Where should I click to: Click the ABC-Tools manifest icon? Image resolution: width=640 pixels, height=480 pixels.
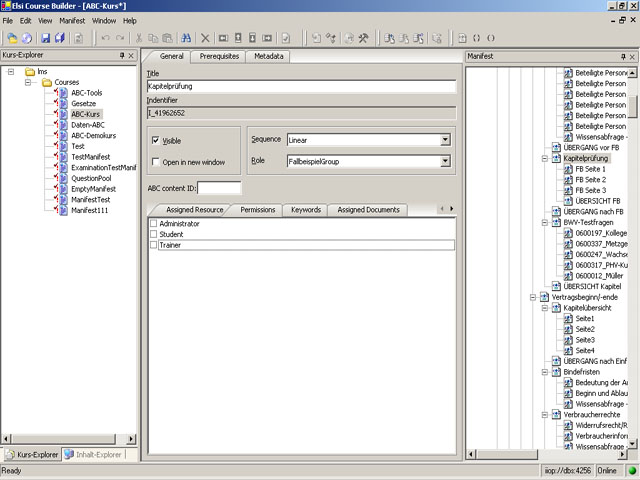click(63, 93)
